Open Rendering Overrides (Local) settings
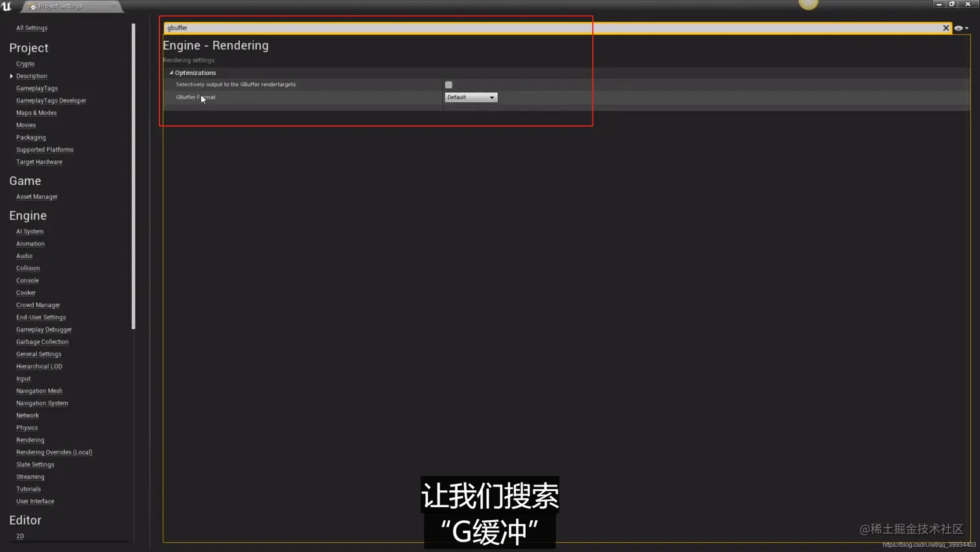The width and height of the screenshot is (980, 552). [54, 453]
